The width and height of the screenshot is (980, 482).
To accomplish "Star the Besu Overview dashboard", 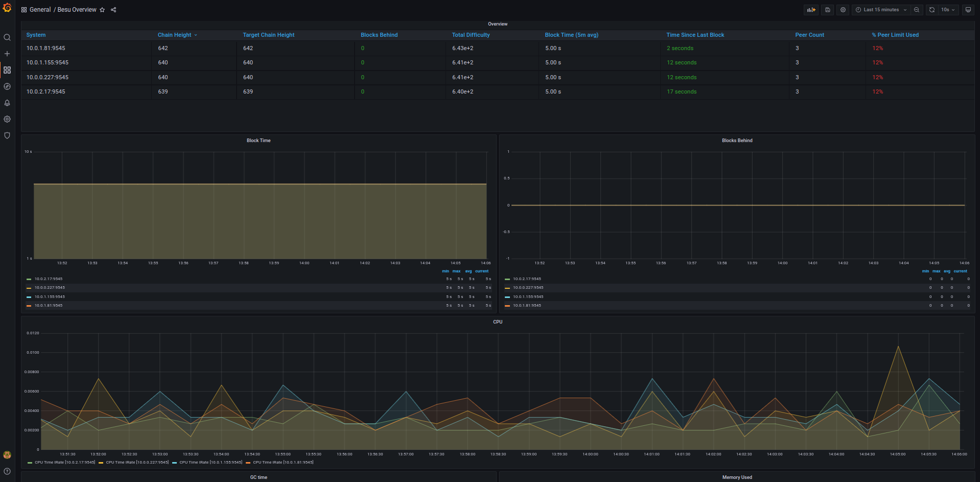I will [x=102, y=10].
